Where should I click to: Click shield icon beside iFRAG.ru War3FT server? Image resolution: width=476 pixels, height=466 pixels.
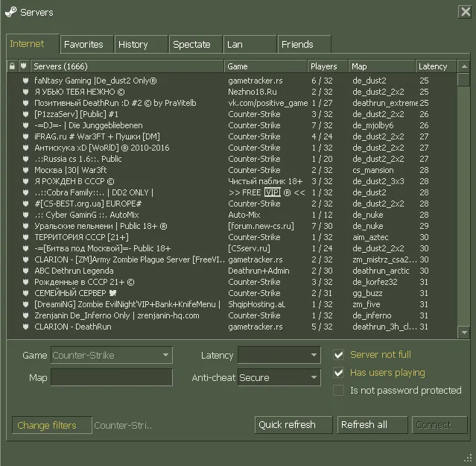coord(25,136)
